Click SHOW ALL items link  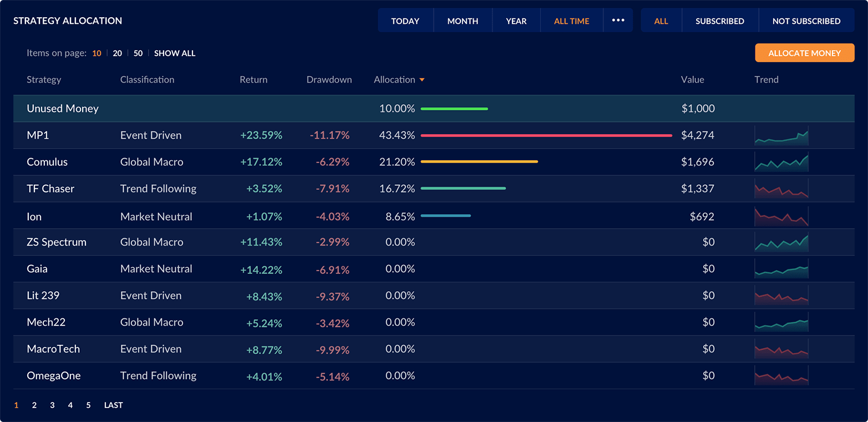coord(175,53)
